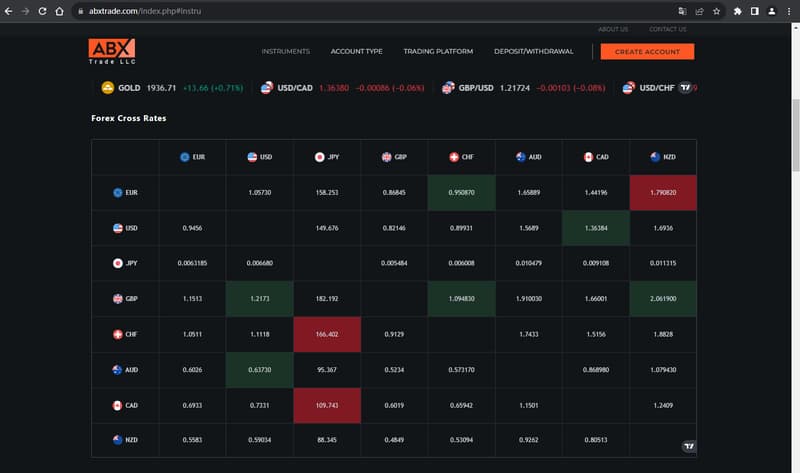The image size is (800, 473).
Task: Open the browser extensions puzzle icon
Action: pos(737,11)
